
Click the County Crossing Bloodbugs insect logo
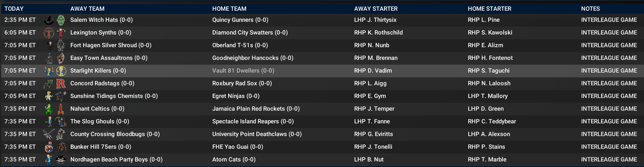point(49,134)
